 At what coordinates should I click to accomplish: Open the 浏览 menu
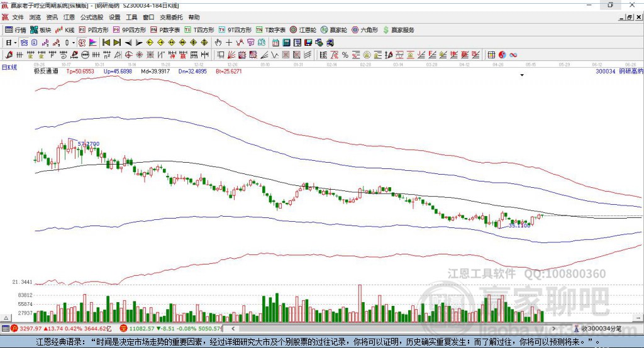(x=35, y=17)
